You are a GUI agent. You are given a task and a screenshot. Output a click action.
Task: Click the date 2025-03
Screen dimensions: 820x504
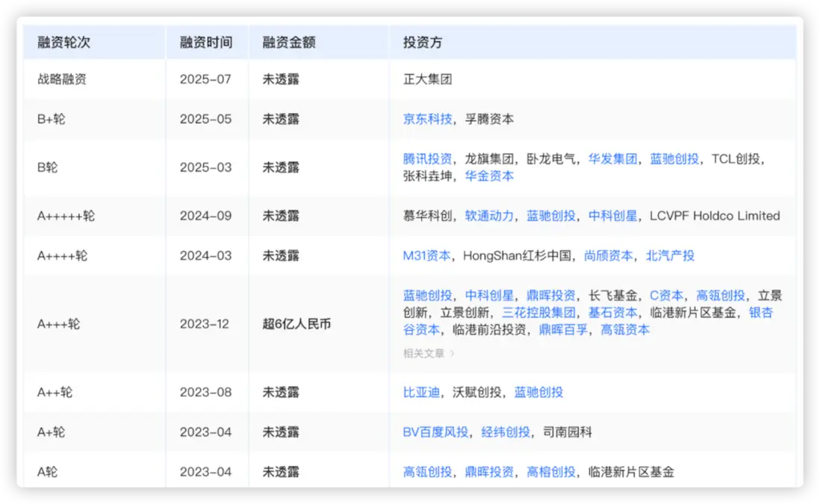(205, 168)
